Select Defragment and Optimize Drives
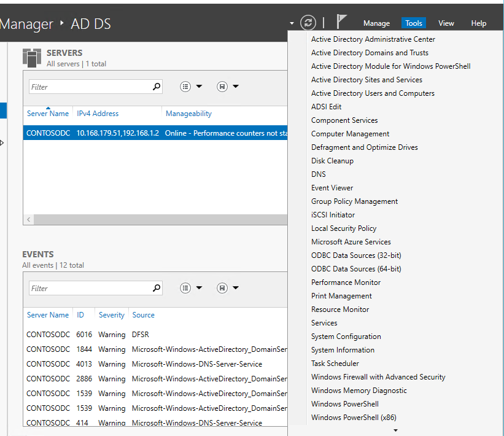The image size is (504, 436). pyautogui.click(x=364, y=147)
